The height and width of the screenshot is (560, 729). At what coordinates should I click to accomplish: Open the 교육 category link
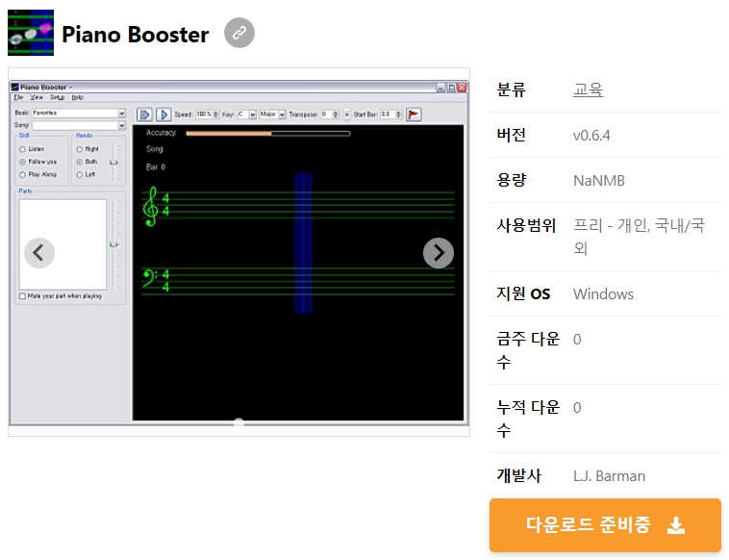point(589,89)
